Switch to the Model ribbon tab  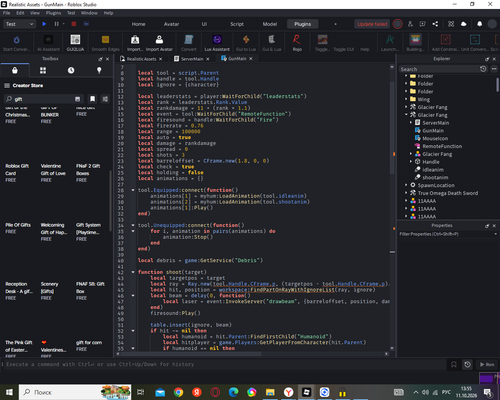click(x=270, y=24)
